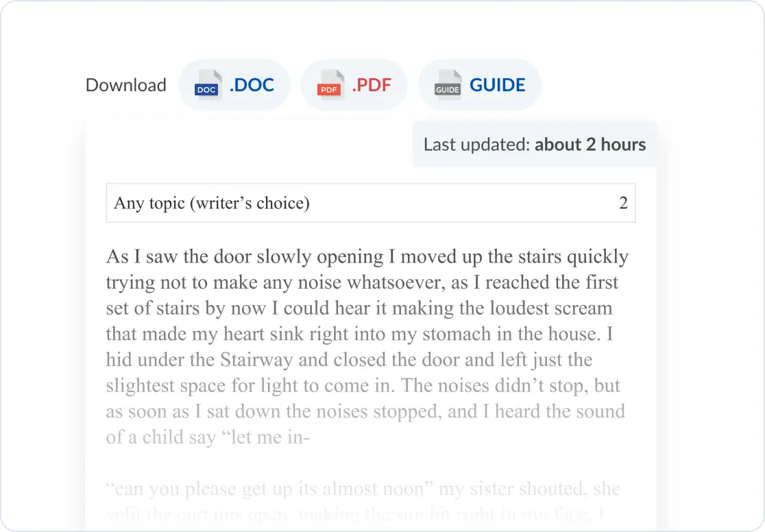765x532 pixels.
Task: Select the 'Any topic (writer's choice)' header box
Action: point(371,203)
